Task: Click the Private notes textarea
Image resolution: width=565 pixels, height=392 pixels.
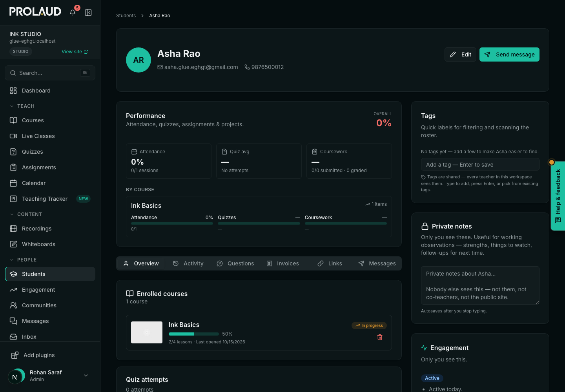Action: tap(480, 285)
